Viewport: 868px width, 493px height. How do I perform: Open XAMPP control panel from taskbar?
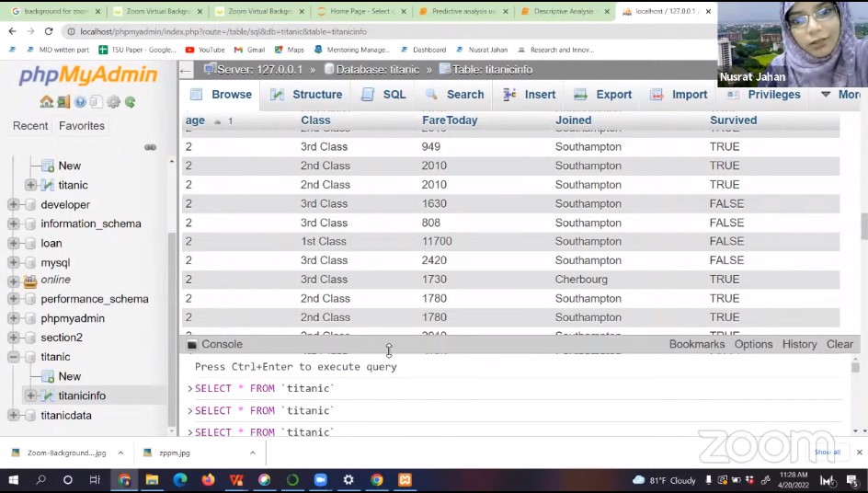click(405, 480)
